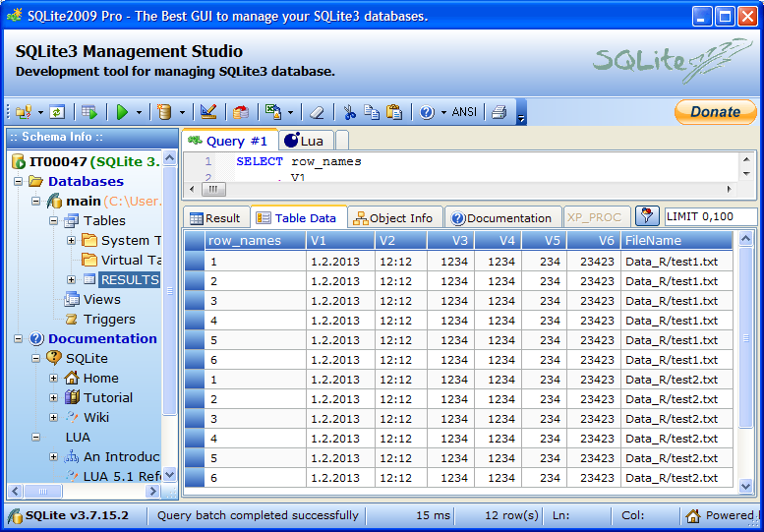The height and width of the screenshot is (532, 764).
Task: Expand the System Tables folder
Action: (x=71, y=241)
